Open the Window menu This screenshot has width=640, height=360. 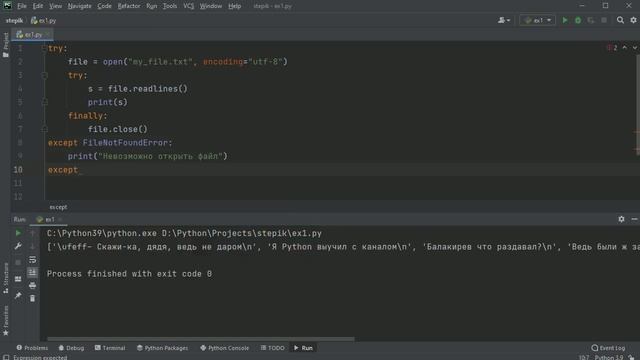click(211, 6)
